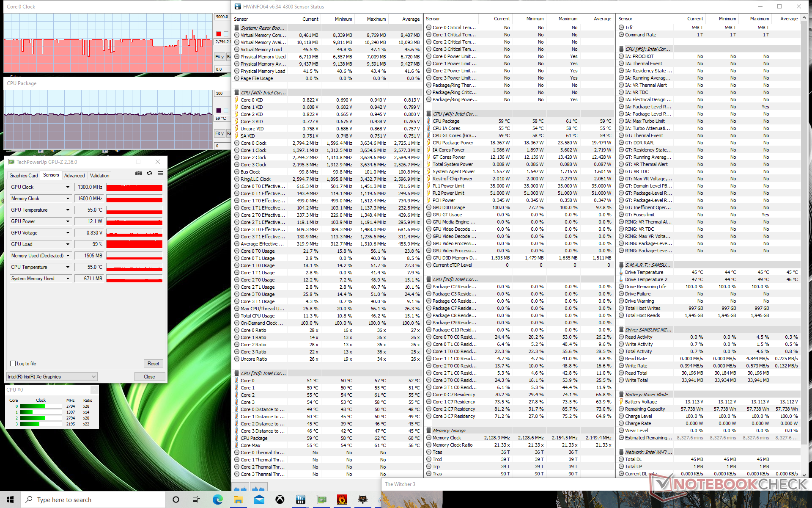Click the Type here to search box
Image resolution: width=812 pixels, height=508 pixels.
point(93,500)
